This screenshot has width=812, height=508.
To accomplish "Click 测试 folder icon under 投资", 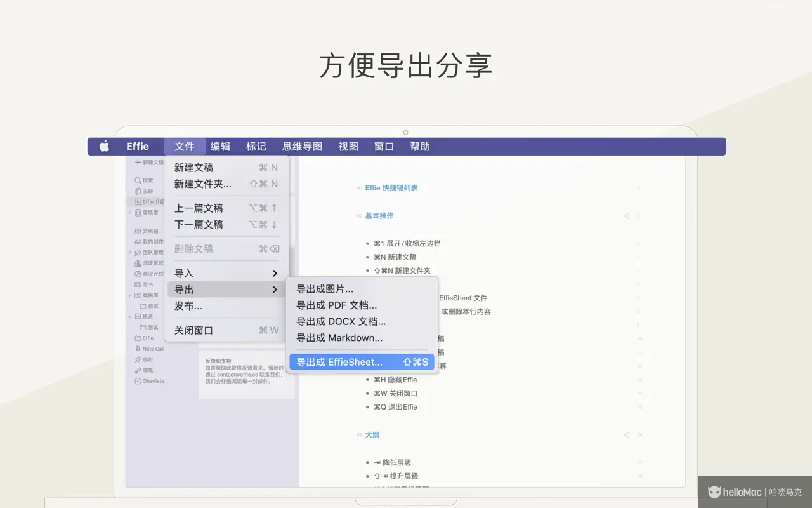I will tap(143, 327).
